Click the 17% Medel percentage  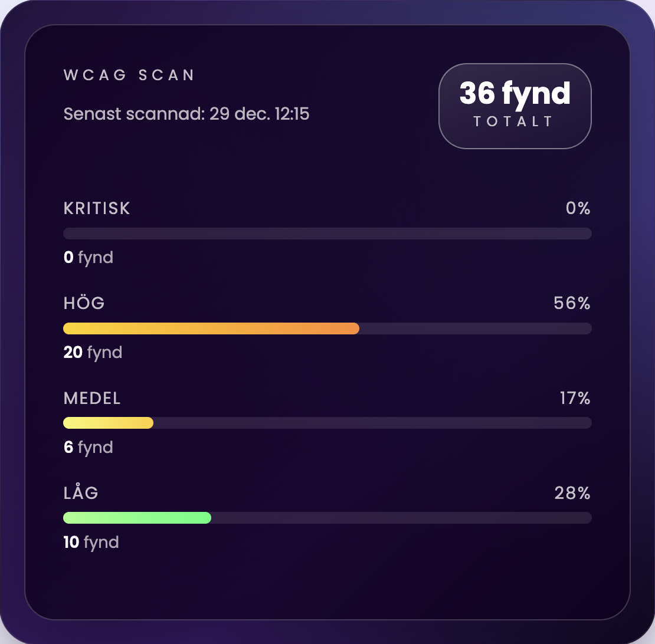point(575,399)
